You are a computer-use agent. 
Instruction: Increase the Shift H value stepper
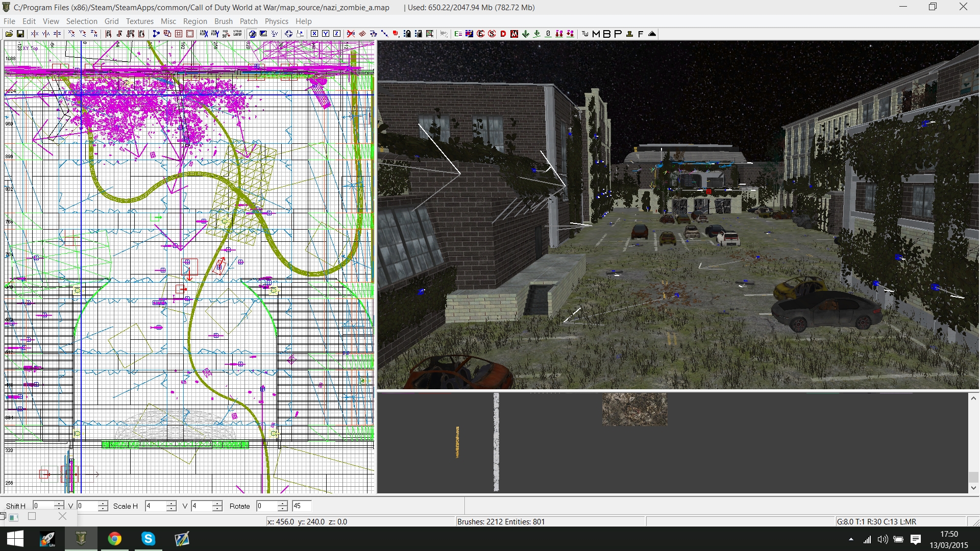coord(59,503)
